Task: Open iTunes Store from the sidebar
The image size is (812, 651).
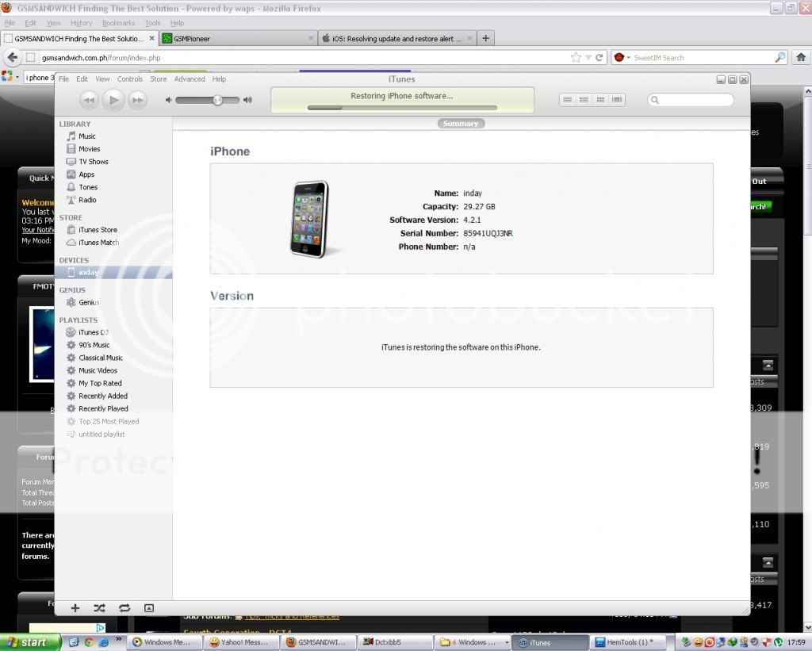Action: [x=98, y=229]
